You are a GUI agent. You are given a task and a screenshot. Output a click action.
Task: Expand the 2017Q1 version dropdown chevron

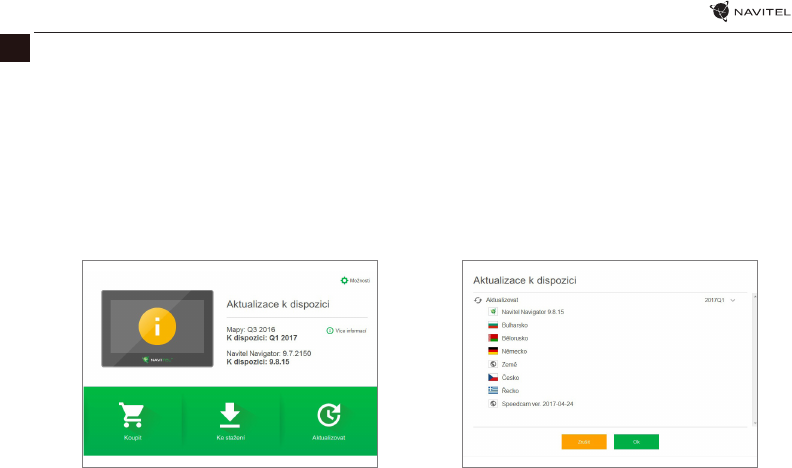[733, 300]
